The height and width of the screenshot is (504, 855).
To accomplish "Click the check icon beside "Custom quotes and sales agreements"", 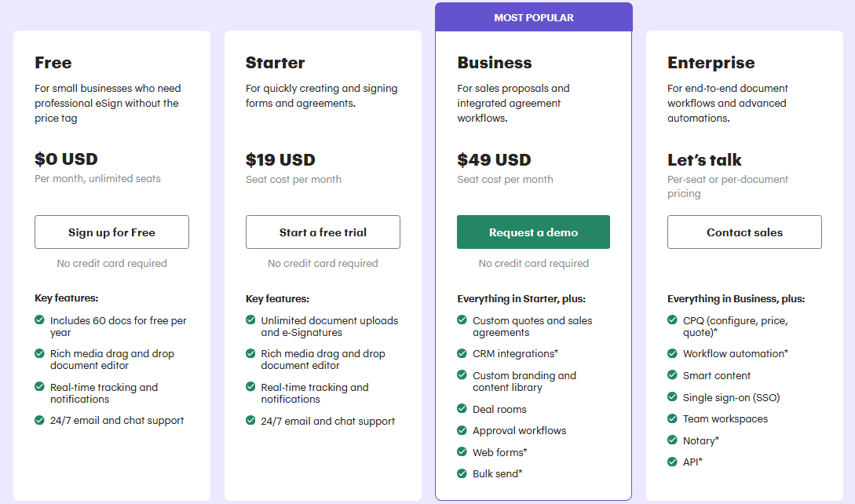I will click(461, 320).
